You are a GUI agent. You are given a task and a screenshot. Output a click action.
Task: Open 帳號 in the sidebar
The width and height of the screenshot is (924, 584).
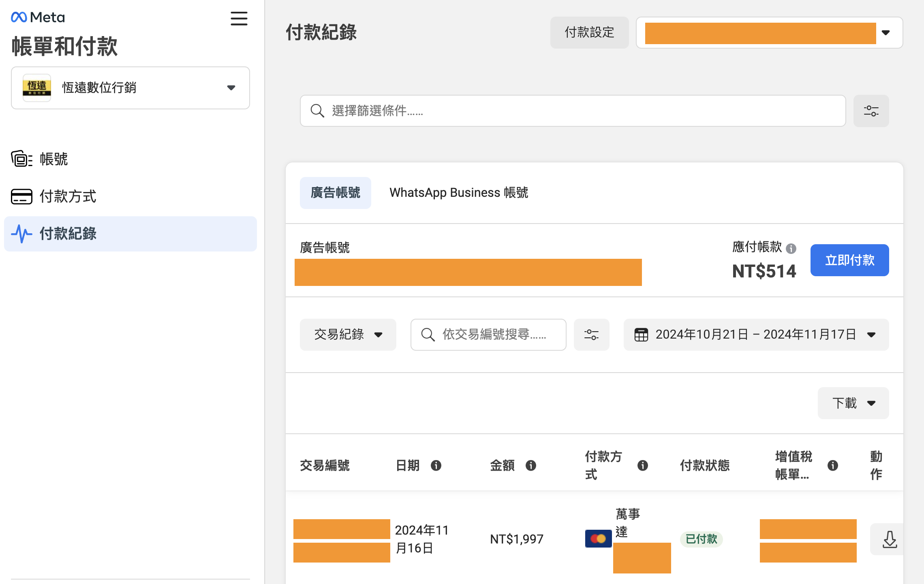pos(53,159)
